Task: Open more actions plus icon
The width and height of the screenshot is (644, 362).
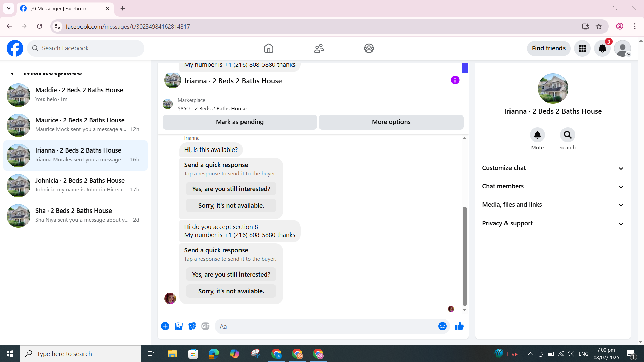Action: 165,326
